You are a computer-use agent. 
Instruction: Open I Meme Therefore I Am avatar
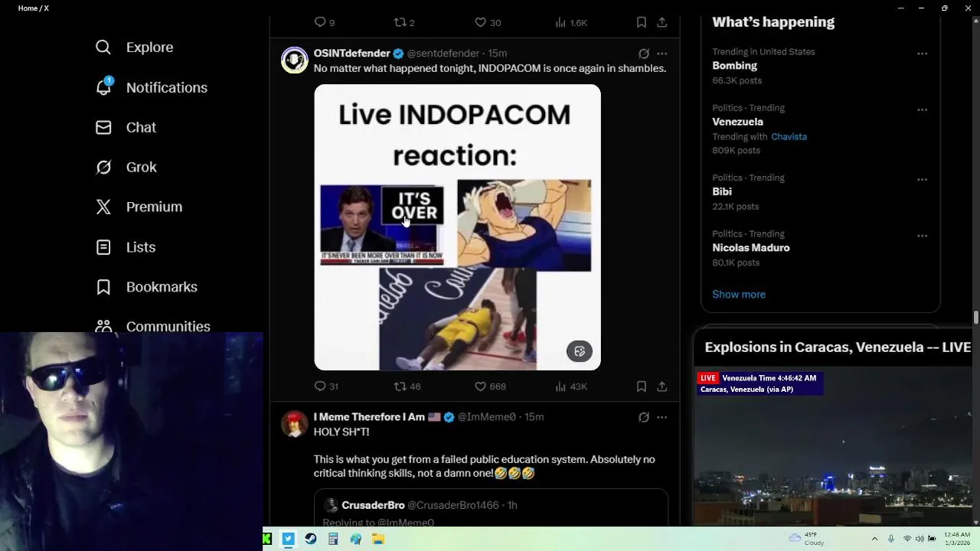(x=295, y=423)
